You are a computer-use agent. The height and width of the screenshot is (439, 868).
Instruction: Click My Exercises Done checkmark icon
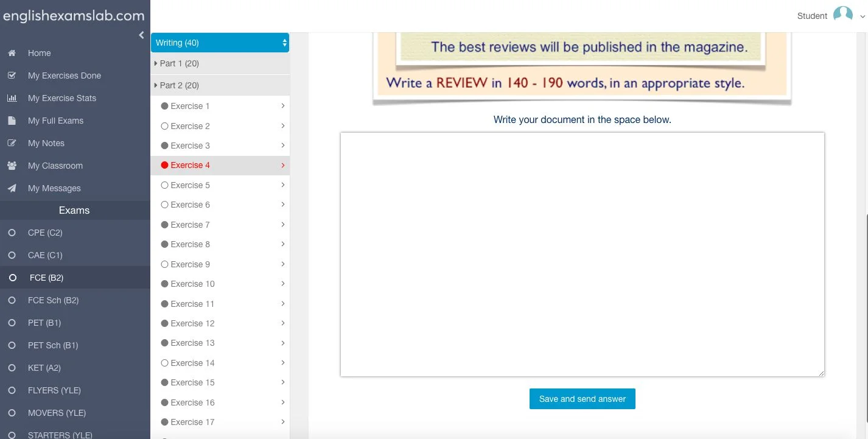12,76
